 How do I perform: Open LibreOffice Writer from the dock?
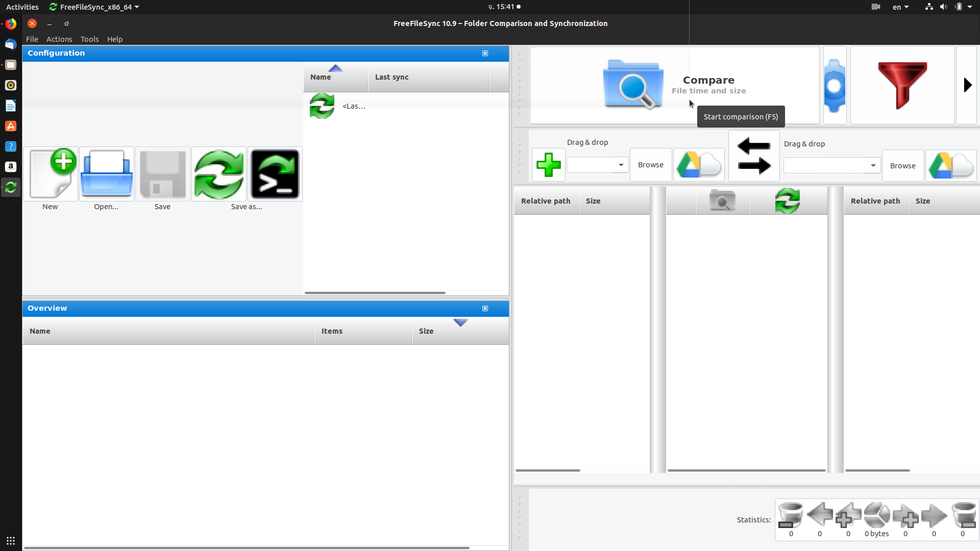pyautogui.click(x=11, y=106)
